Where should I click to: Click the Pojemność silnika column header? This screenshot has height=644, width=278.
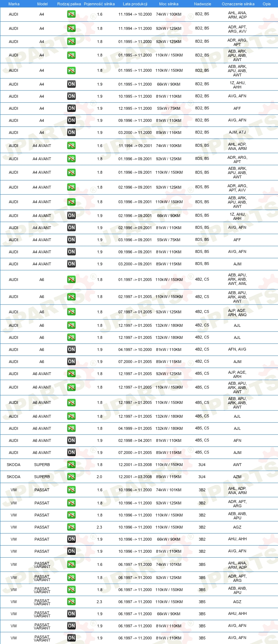pos(99,4)
